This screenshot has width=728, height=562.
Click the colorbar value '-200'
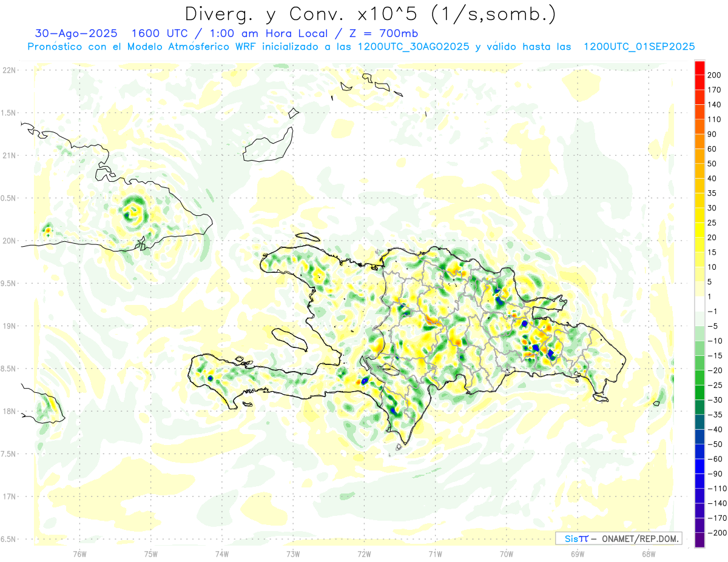click(x=718, y=533)
